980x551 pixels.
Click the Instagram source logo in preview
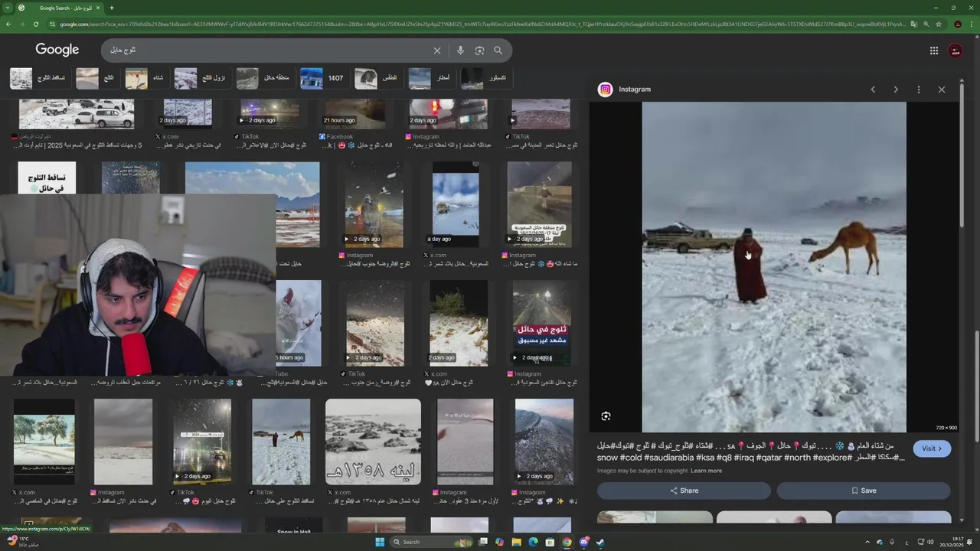606,90
